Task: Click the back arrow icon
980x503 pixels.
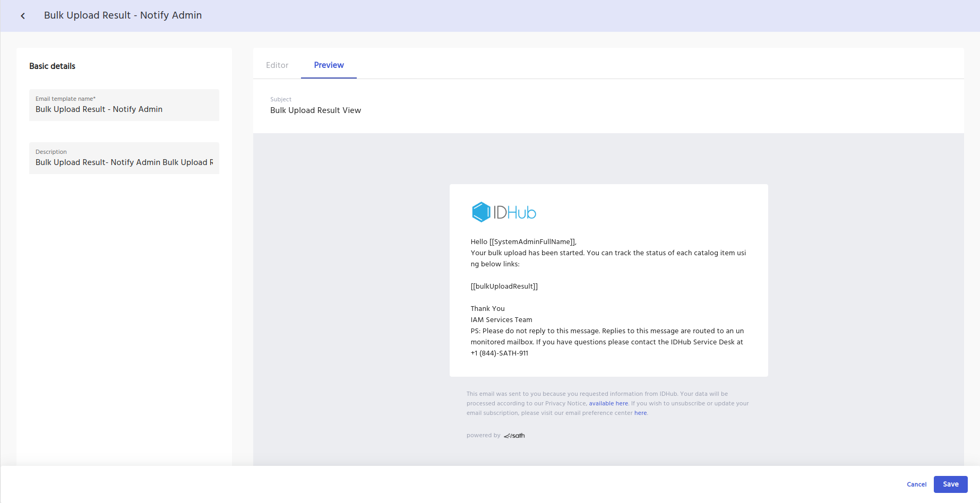Action: (23, 16)
